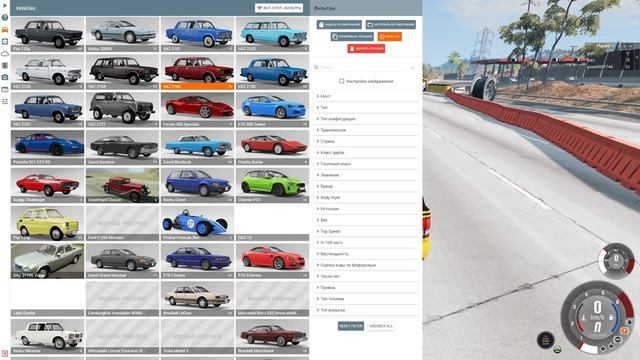Select the Porsche 911 GT3 RS thumbnail
Screen dimensions: 640x360
pyautogui.click(x=47, y=148)
